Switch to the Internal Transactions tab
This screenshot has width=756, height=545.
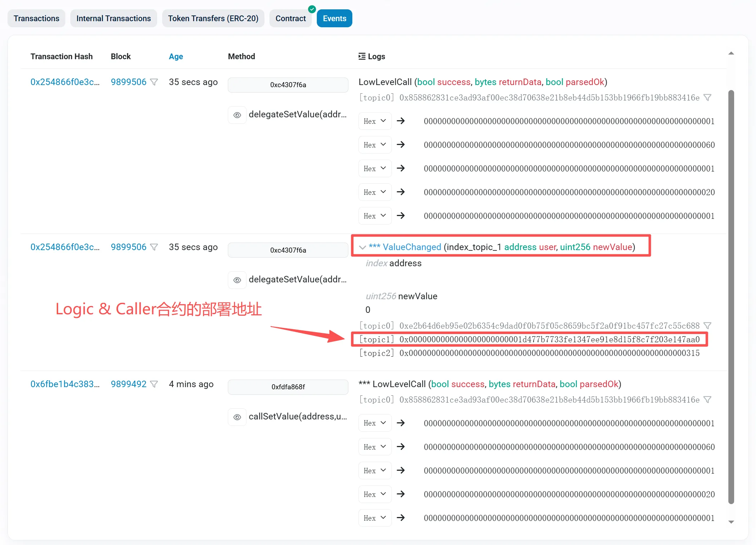[113, 18]
